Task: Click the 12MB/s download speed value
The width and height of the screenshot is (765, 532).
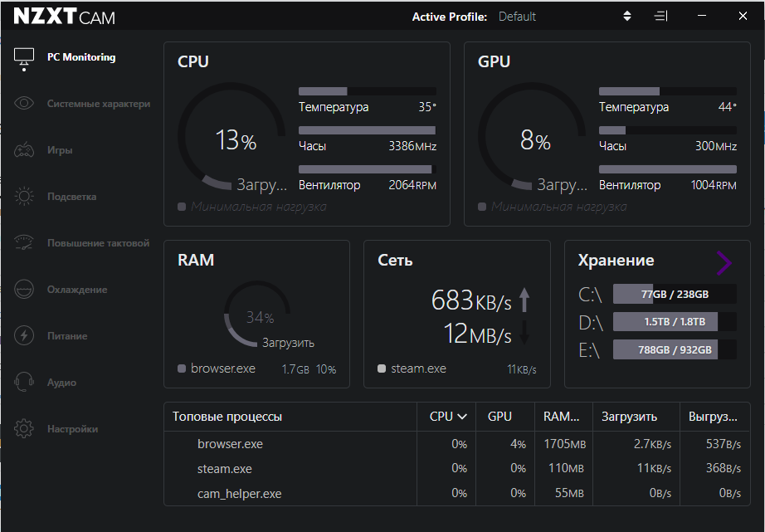Action: (x=478, y=334)
